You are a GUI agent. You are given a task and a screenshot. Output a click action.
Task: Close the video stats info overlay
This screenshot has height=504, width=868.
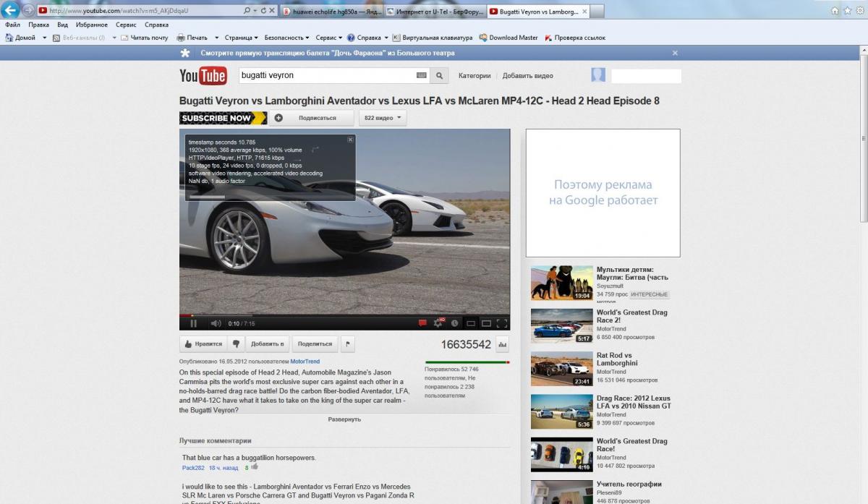pyautogui.click(x=350, y=139)
